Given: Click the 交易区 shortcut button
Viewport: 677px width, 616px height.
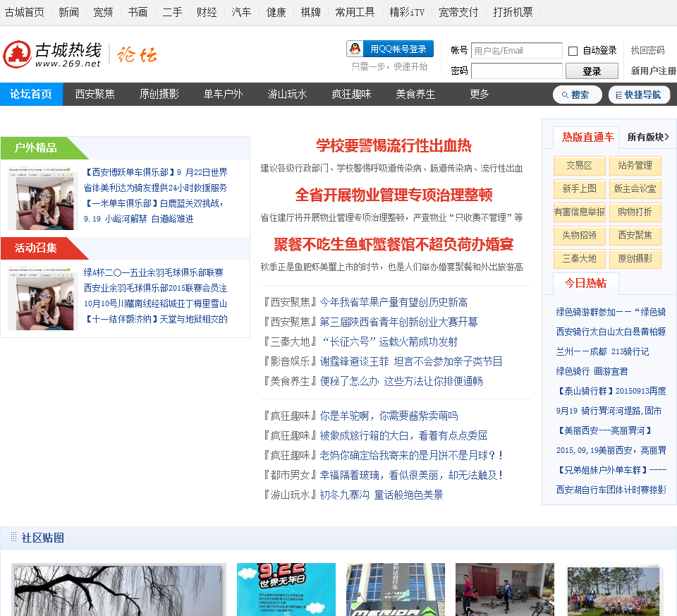Looking at the screenshot, I should coord(579,166).
